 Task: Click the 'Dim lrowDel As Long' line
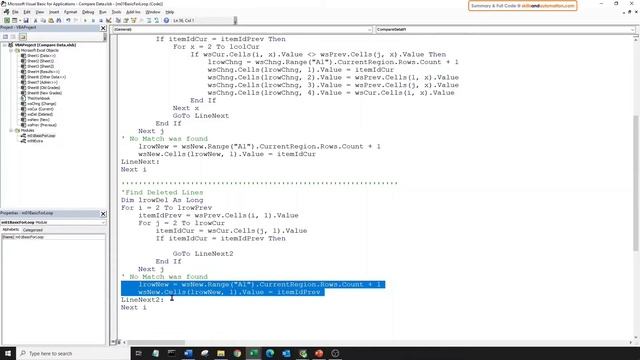click(162, 200)
